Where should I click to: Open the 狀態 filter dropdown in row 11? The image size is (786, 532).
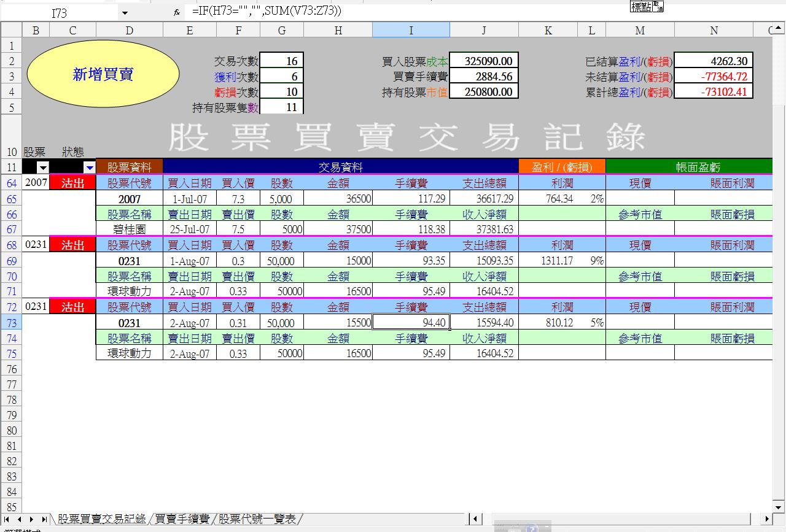click(90, 168)
